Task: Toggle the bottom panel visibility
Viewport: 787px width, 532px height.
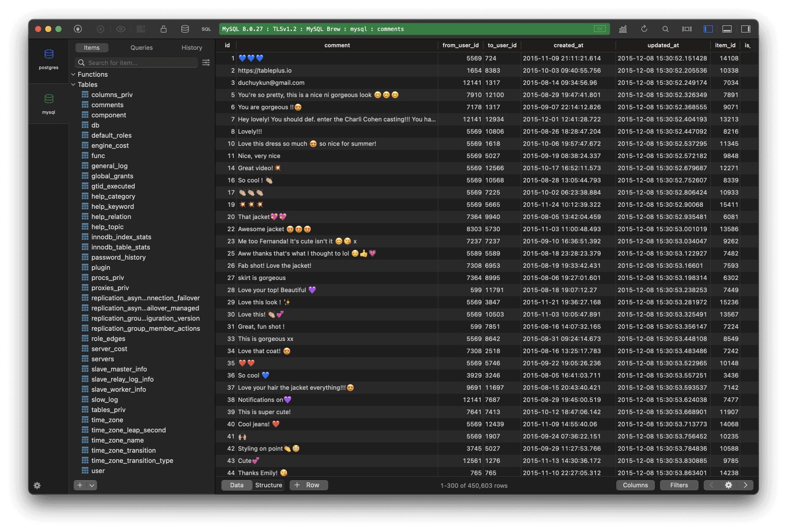Action: pyautogui.click(x=727, y=29)
